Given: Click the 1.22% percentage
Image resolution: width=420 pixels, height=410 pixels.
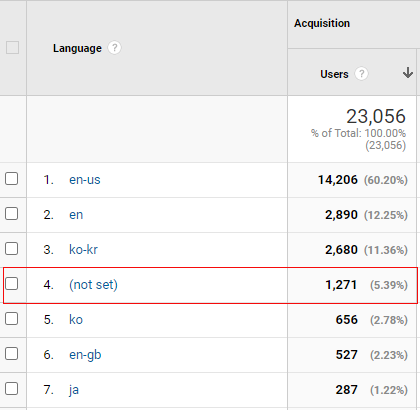Looking at the screenshot, I should [x=389, y=390].
